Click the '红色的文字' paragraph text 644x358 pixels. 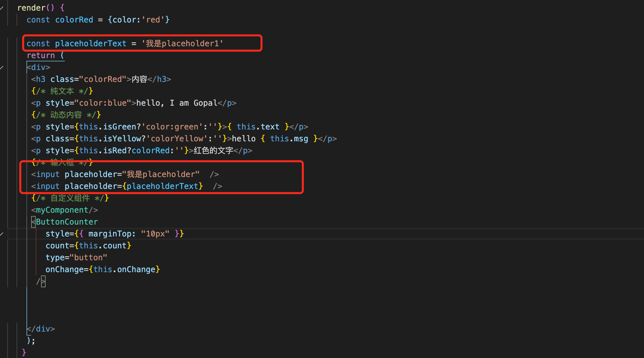[x=214, y=151]
